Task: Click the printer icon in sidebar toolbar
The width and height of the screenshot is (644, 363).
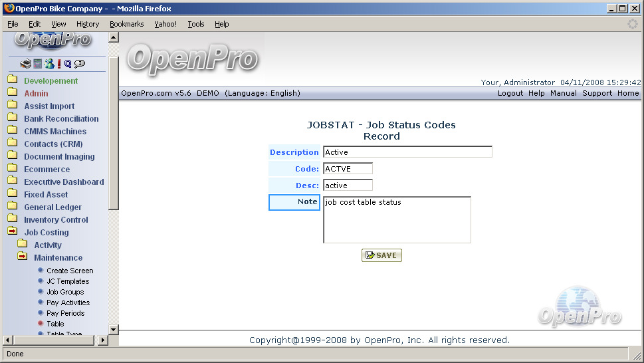Action: coord(25,64)
